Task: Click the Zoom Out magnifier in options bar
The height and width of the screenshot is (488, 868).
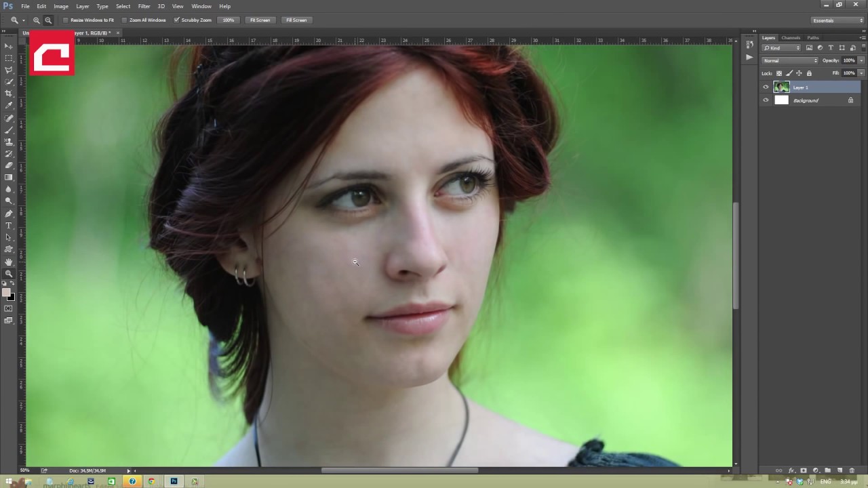Action: pos(48,20)
